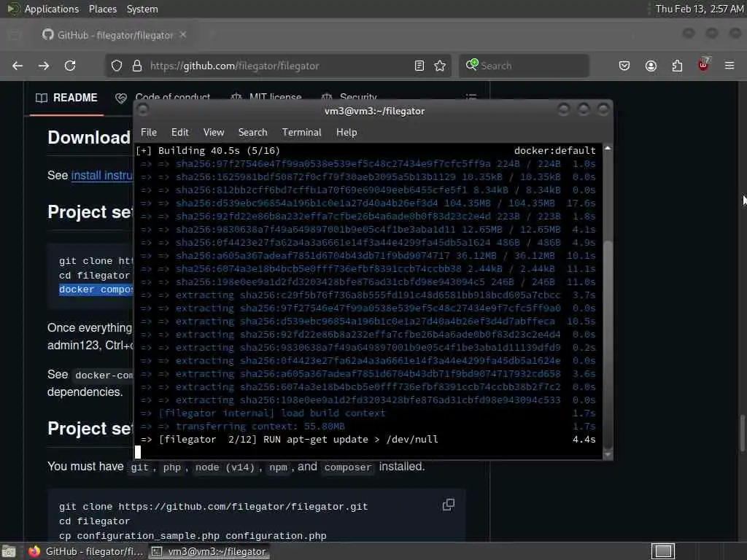Open the terminal View menu
747x560 pixels.
pos(214,133)
